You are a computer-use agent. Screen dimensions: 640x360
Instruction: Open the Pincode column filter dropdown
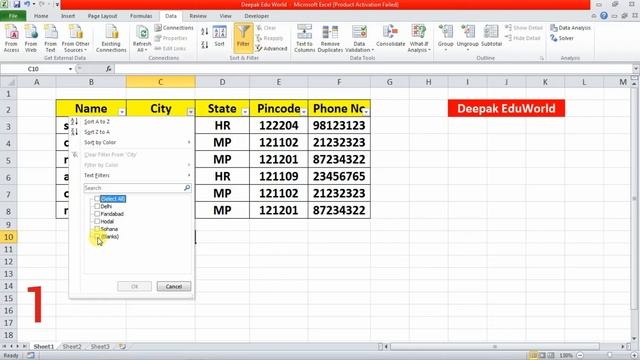(x=304, y=112)
